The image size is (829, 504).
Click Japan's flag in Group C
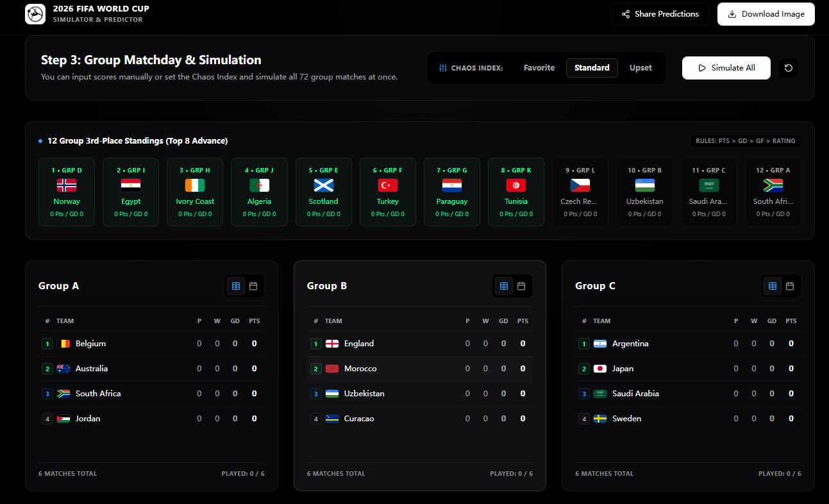click(600, 369)
